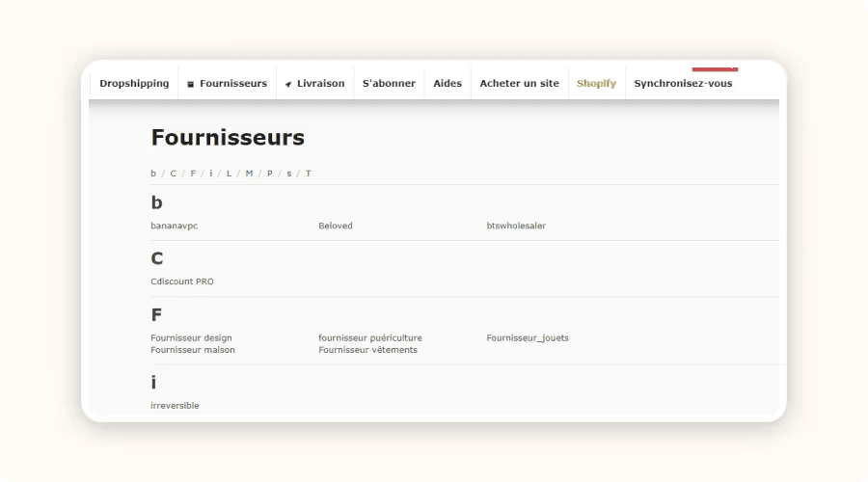This screenshot has height=482, width=868.
Task: Jump to letter C in alphabet index
Action: [174, 174]
